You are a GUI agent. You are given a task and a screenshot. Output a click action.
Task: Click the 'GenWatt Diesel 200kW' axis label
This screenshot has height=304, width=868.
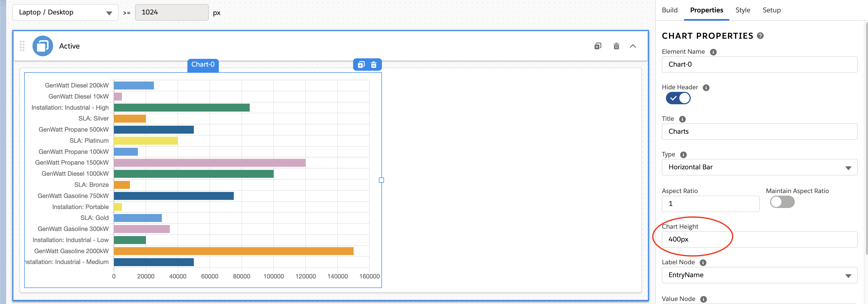point(77,85)
